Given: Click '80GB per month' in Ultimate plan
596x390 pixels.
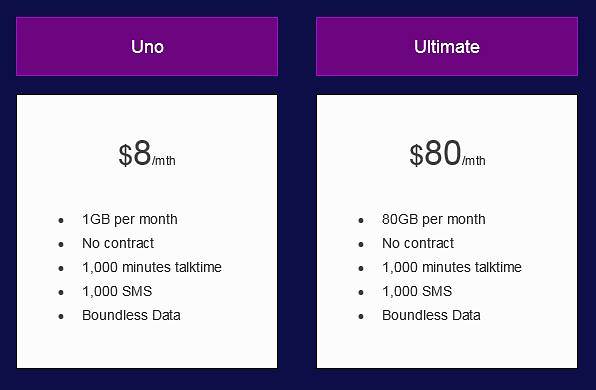Looking at the screenshot, I should [434, 219].
